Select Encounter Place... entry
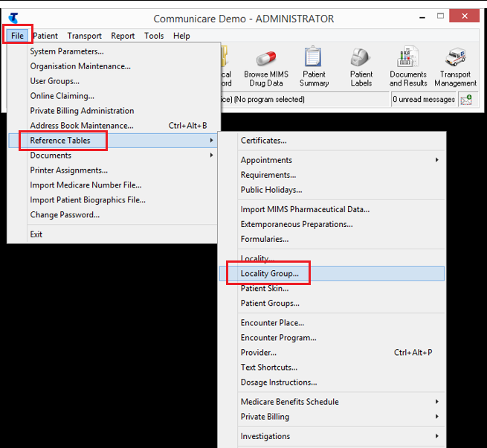This screenshot has height=448, width=487. click(332, 323)
